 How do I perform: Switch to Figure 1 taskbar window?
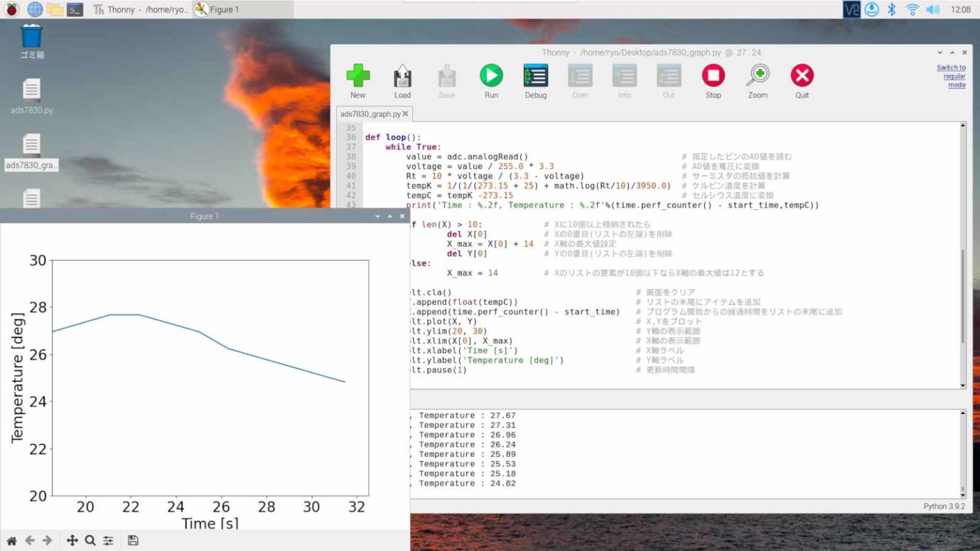(x=217, y=10)
